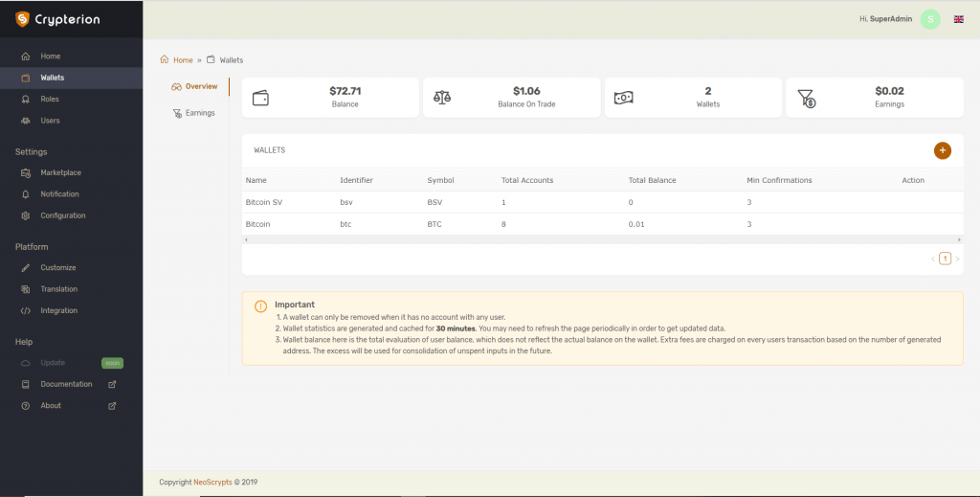Switch to the Earnings tab
This screenshot has width=980, height=497.
click(193, 113)
